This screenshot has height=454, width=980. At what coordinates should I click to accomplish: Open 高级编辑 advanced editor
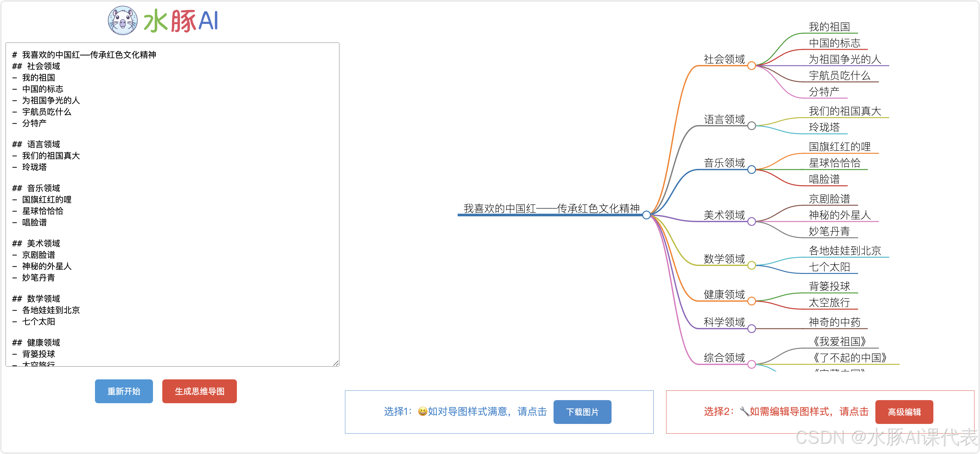point(904,412)
